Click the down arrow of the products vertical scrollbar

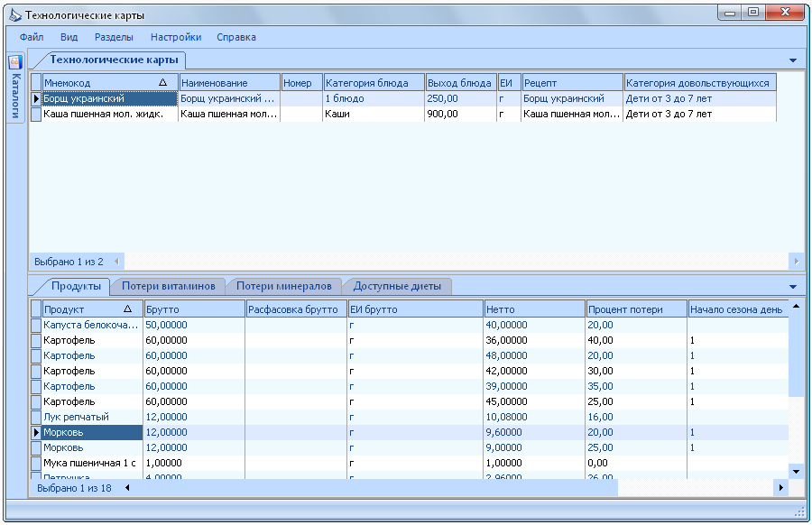coord(796,471)
